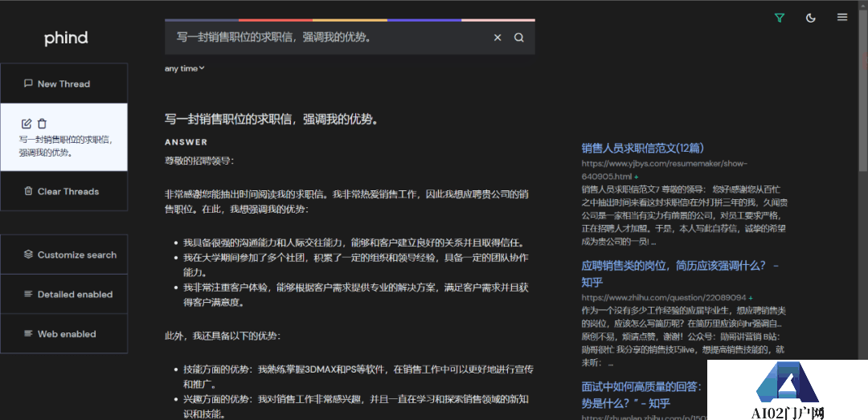Click the Customize search layers icon
Image resolution: width=868 pixels, height=420 pixels.
pos(28,255)
